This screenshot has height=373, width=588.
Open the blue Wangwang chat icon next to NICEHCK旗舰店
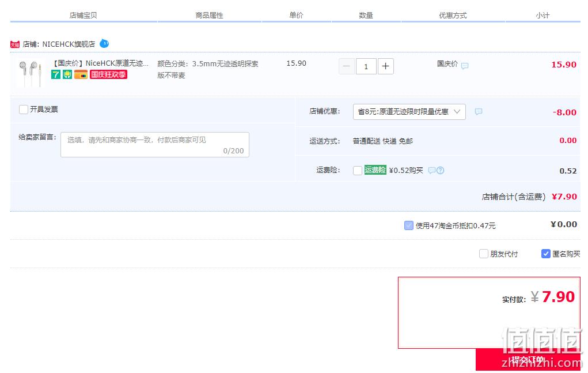[x=104, y=44]
